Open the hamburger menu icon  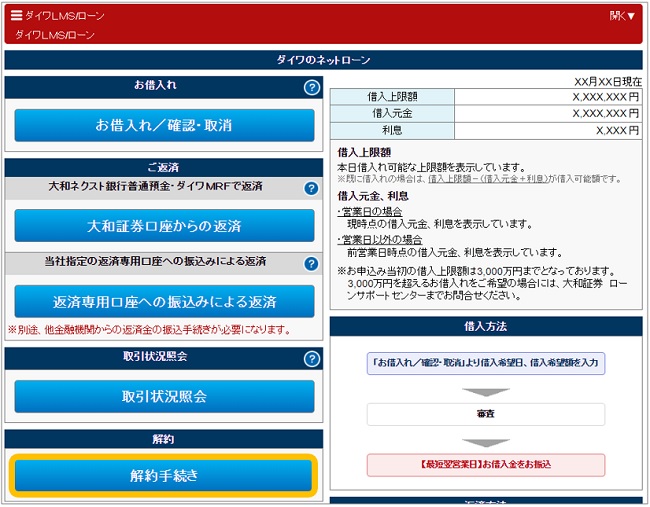coord(16,15)
